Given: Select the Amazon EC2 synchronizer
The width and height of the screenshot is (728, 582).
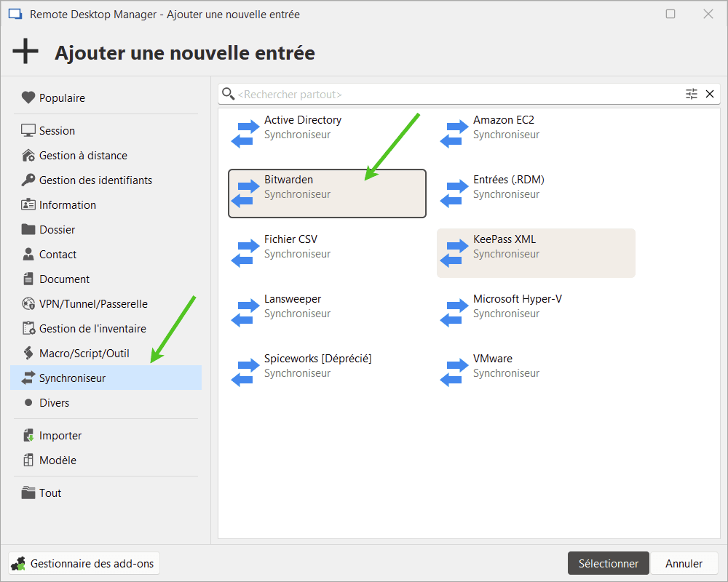Looking at the screenshot, I should 510,127.
